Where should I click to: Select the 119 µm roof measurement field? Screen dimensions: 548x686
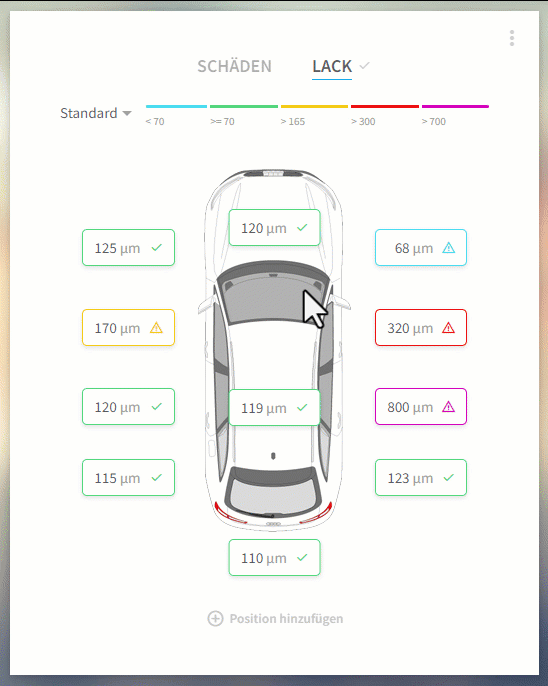275,407
